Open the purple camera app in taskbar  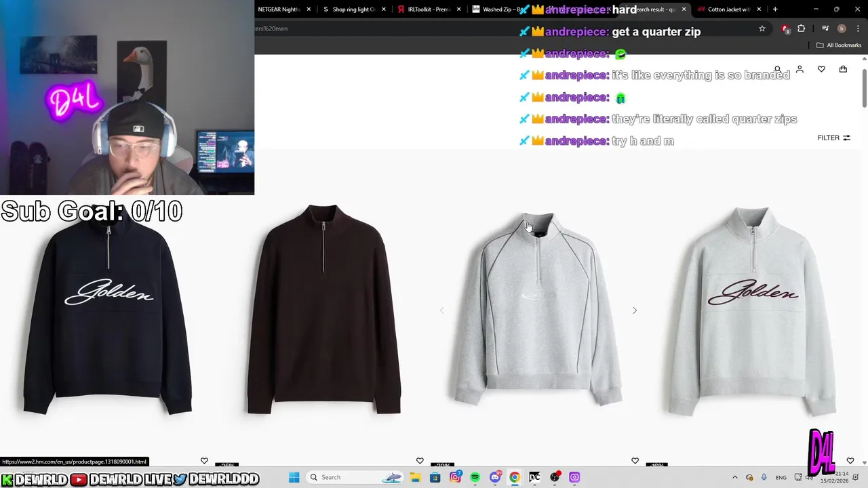tap(574, 477)
